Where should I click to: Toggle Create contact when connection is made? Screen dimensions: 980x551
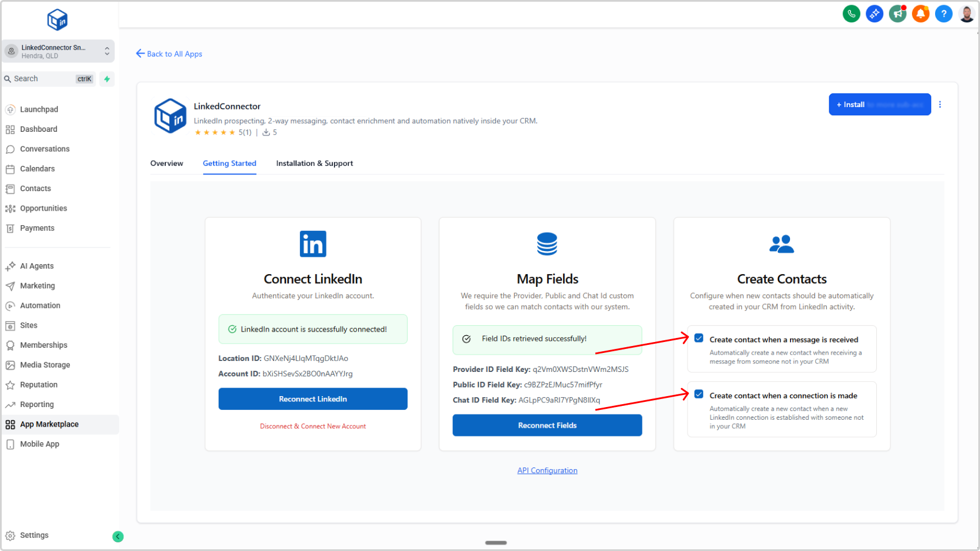pos(698,394)
